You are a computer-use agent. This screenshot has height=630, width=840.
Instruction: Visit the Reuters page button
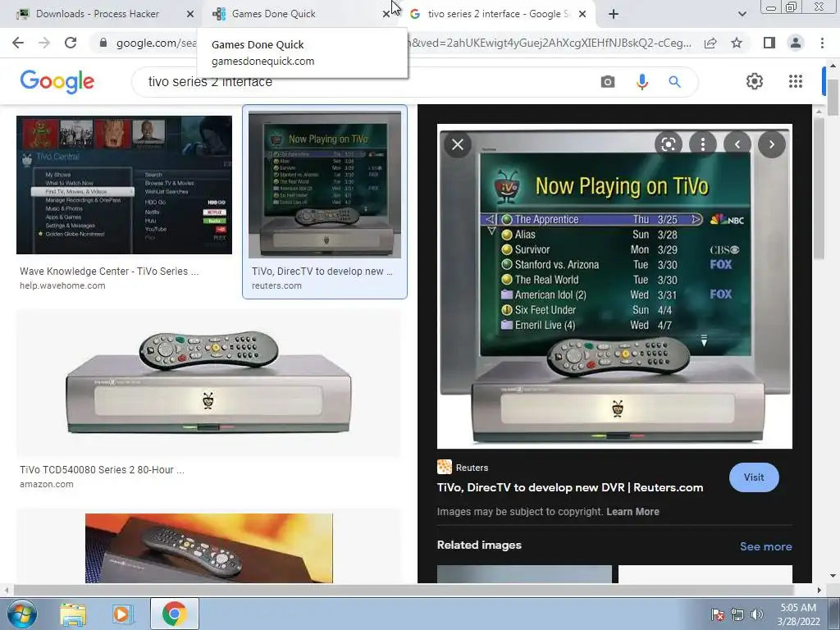(x=754, y=477)
